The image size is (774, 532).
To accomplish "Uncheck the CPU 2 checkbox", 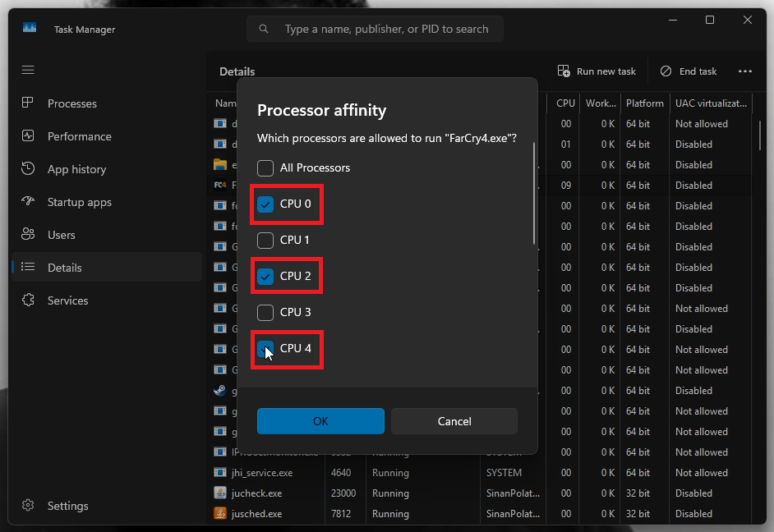I will pyautogui.click(x=265, y=276).
